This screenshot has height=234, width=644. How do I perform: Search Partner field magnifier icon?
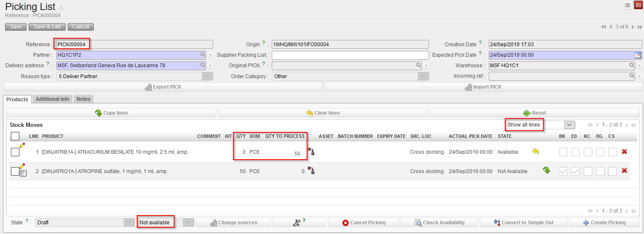(x=203, y=55)
